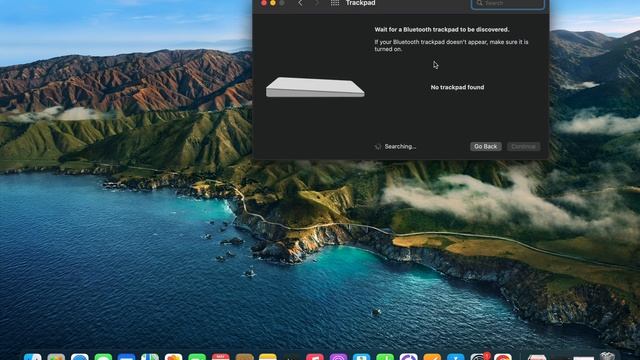Click the Go Back button

[485, 147]
